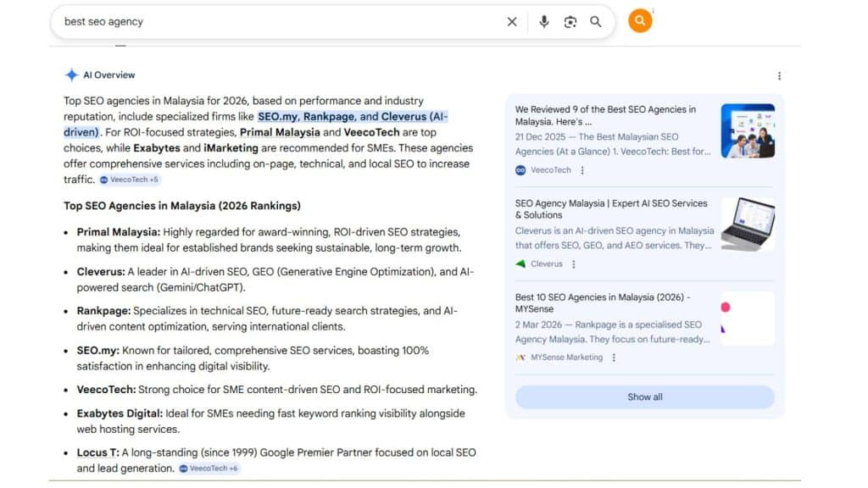The height and width of the screenshot is (488, 868).
Task: Click the Cleverus laptop thumbnail image
Action: click(x=748, y=225)
